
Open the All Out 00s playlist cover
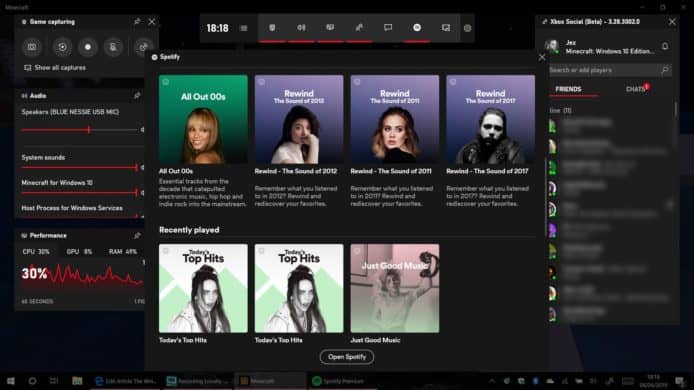click(203, 119)
